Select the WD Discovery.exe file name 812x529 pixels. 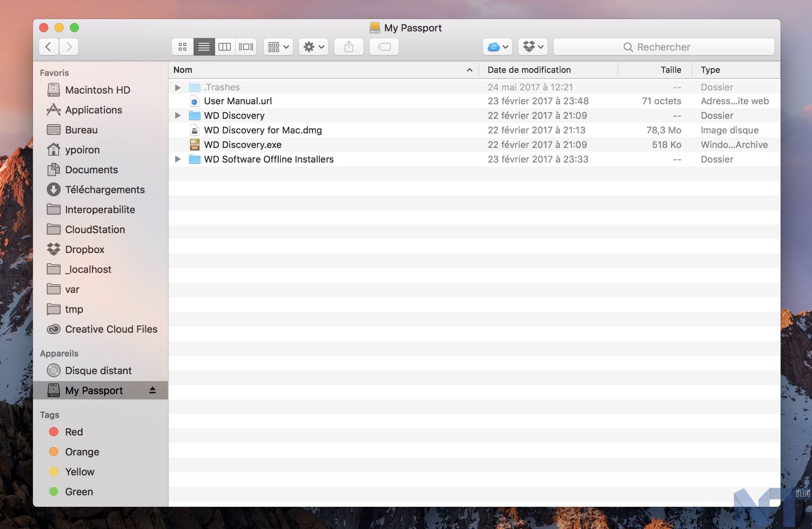[x=243, y=145]
